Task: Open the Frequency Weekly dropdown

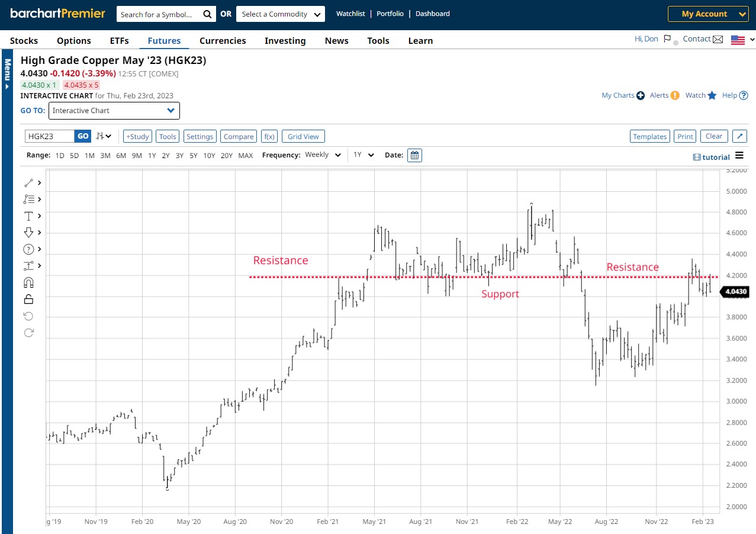Action: click(323, 155)
